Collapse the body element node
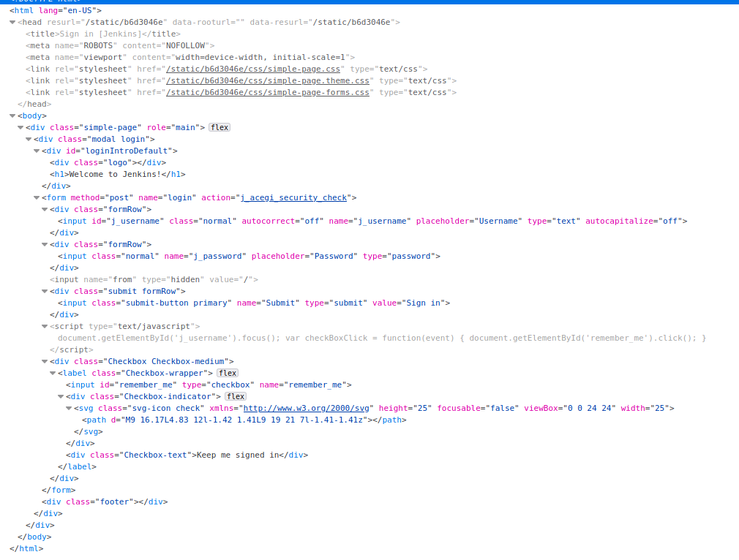 tap(12, 116)
